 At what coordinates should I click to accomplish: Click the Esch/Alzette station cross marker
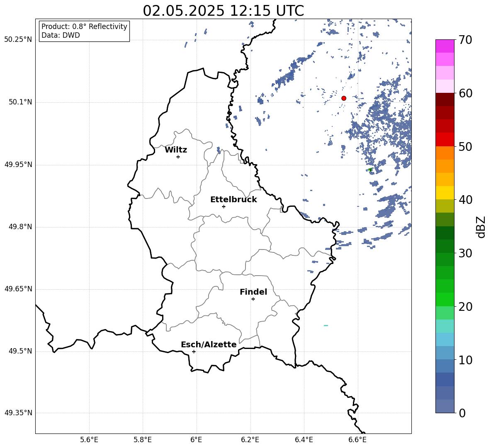coord(194,351)
